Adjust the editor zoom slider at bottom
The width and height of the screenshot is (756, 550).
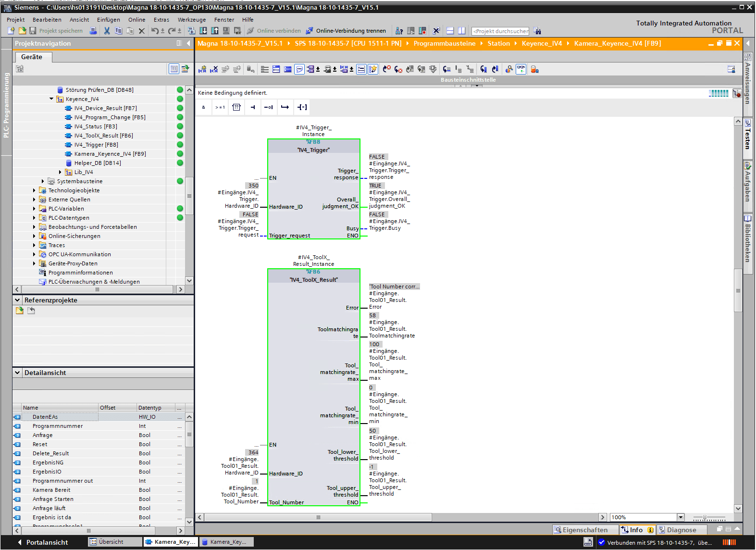(705, 517)
